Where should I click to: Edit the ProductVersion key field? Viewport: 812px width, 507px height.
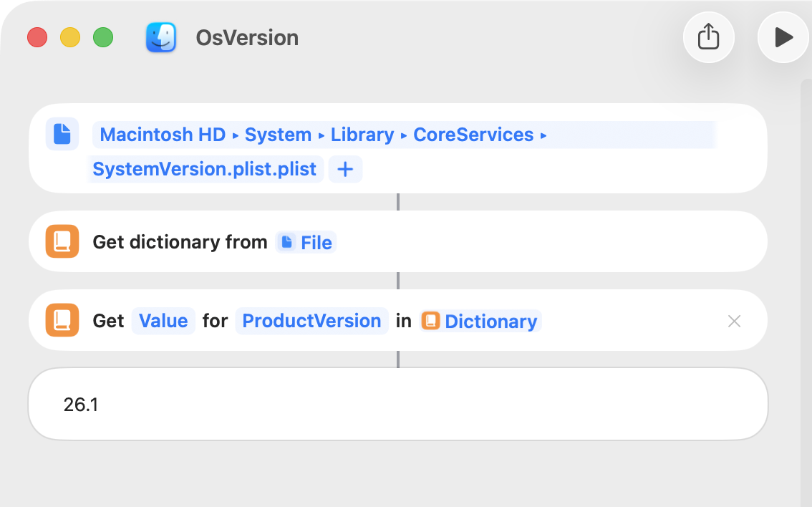click(311, 321)
